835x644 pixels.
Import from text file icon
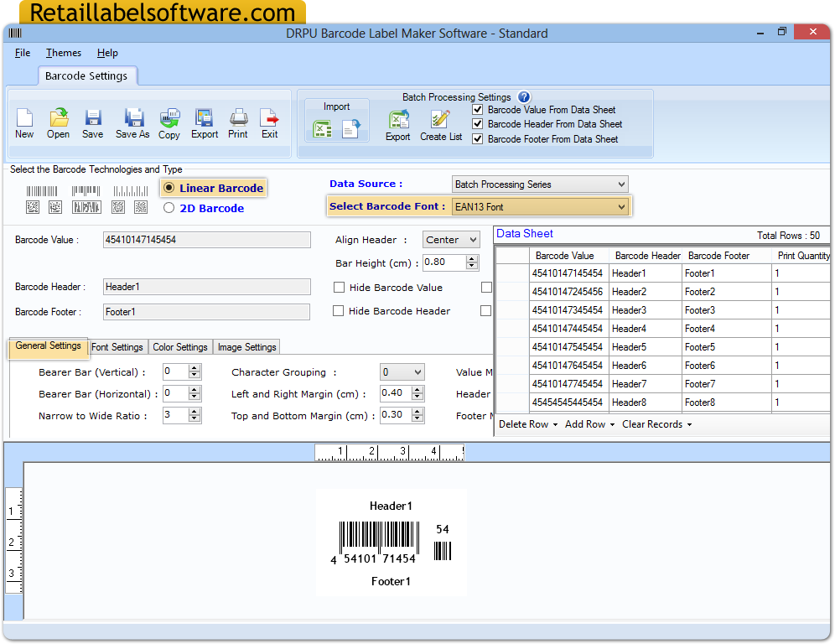(x=351, y=129)
